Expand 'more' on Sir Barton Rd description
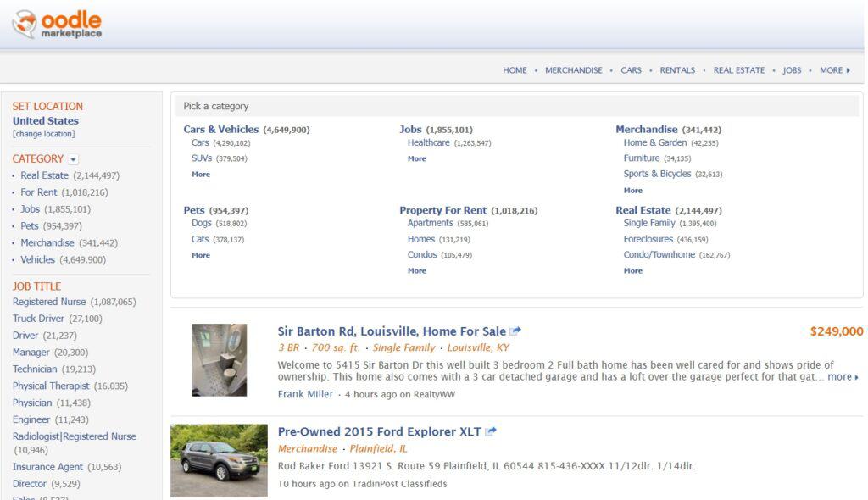 843,376
